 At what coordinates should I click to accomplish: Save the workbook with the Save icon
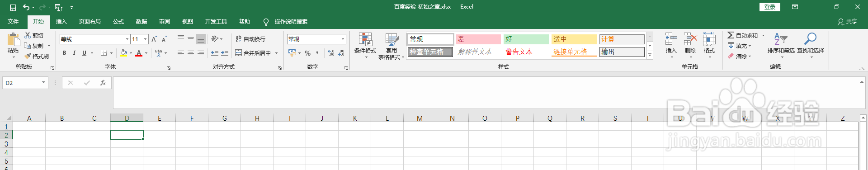[13, 7]
